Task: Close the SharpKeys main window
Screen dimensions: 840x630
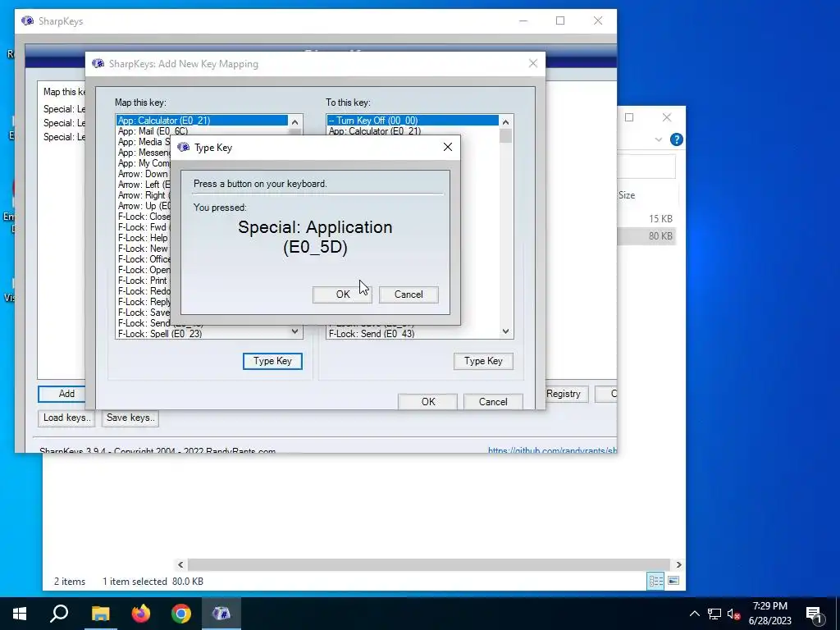Action: click(x=598, y=21)
